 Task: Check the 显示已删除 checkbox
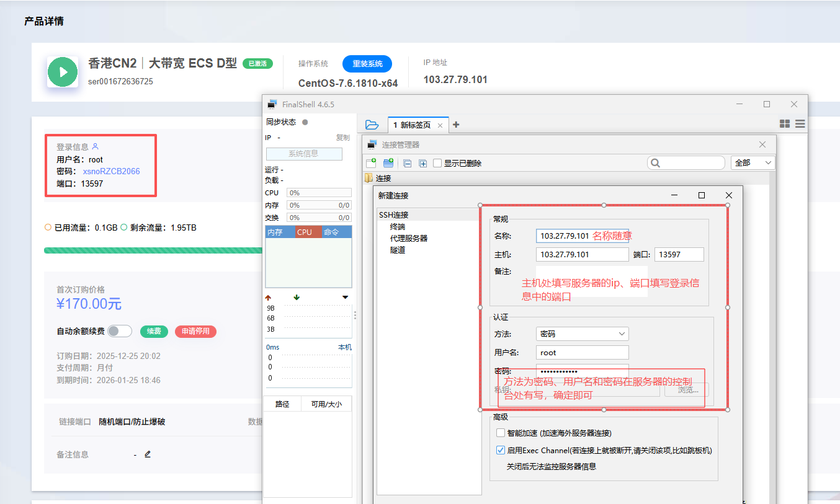pos(437,163)
